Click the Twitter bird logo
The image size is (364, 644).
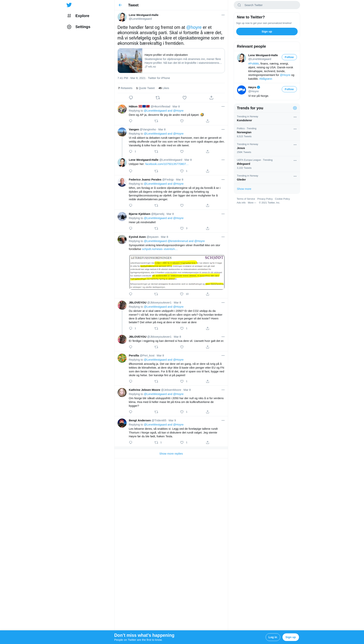click(x=69, y=5)
